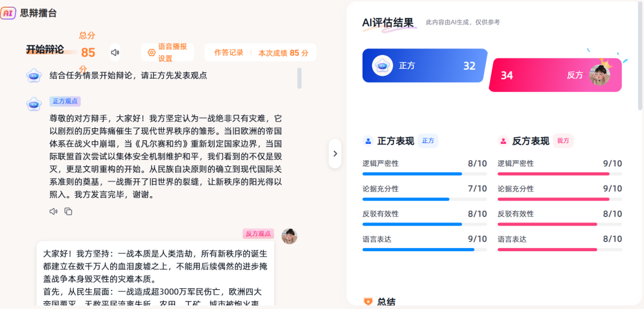This screenshot has width=644, height=309.
Task: Click the 思辩擂台 title text
Action: coord(38,13)
